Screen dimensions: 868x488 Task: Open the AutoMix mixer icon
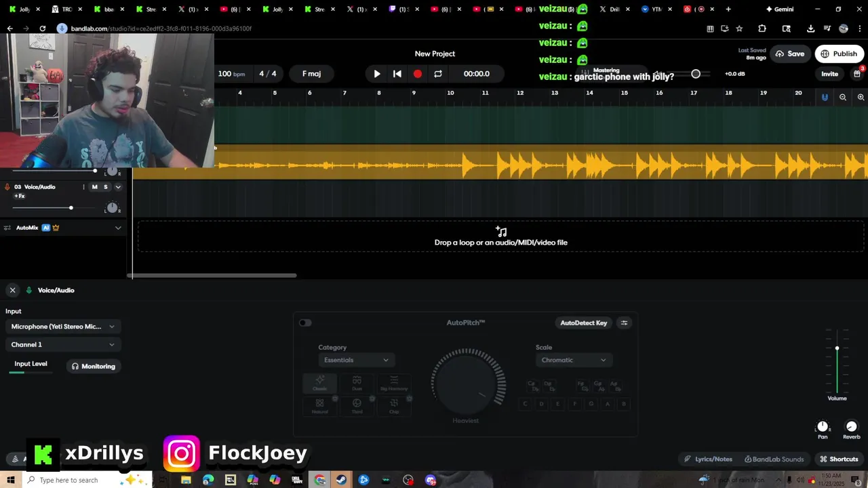[7, 228]
